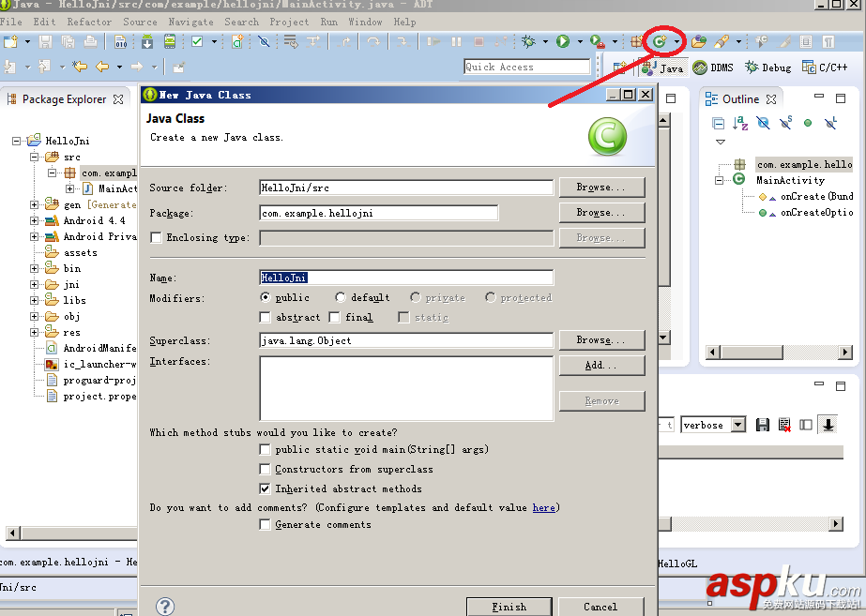Click the Android Lint check icon
Screen dimensions: 866x616
(x=197, y=42)
